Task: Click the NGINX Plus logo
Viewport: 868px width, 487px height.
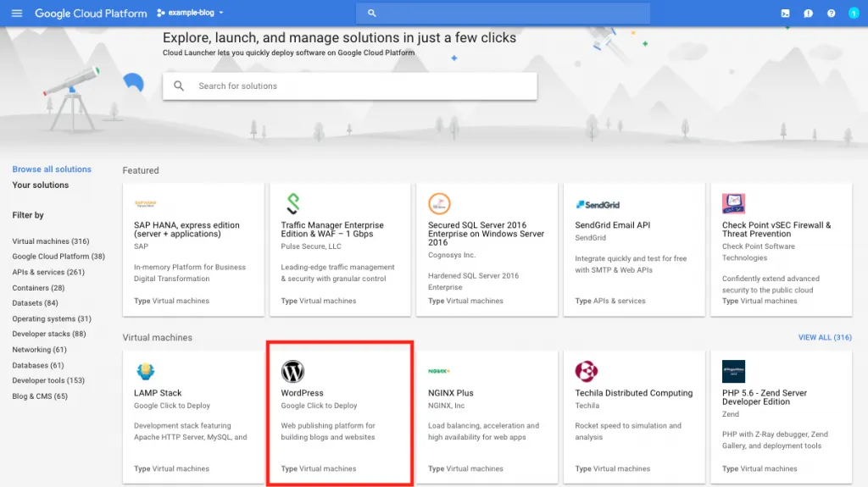Action: (439, 371)
